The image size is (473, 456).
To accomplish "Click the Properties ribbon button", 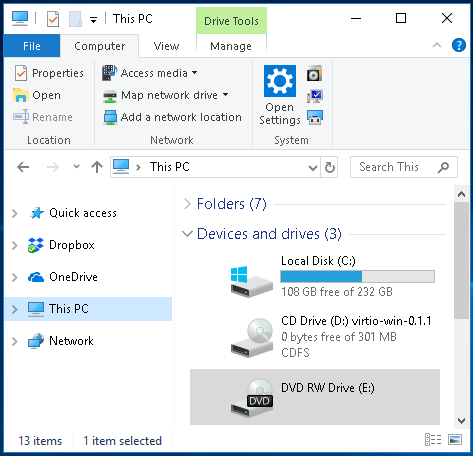I will pos(49,73).
